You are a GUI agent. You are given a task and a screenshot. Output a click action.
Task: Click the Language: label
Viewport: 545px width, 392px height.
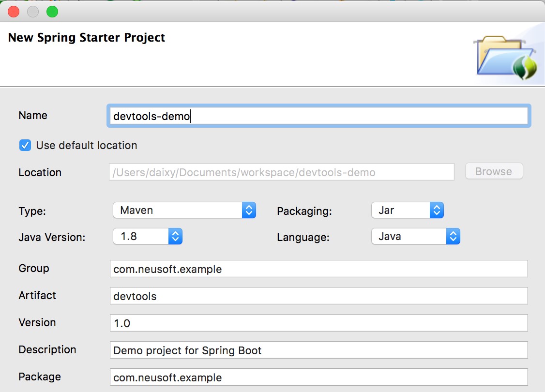pyautogui.click(x=303, y=237)
